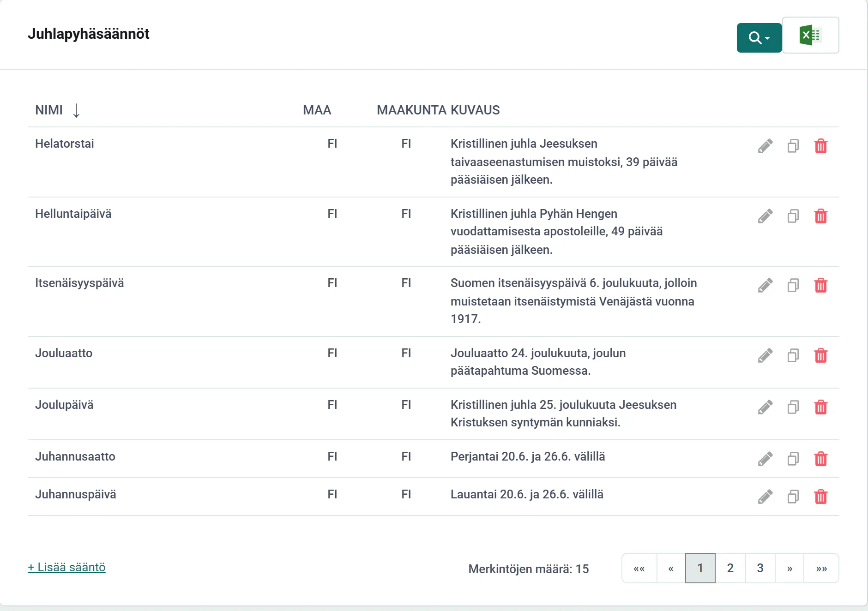
Task: Edit the Itsenäisyyspäivä rule with its pencil icon
Action: pyautogui.click(x=765, y=286)
